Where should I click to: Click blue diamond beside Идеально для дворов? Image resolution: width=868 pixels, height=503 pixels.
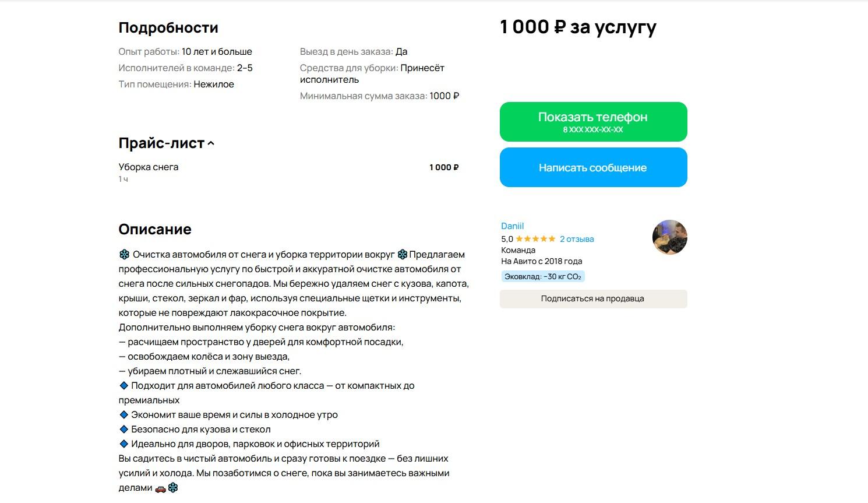[124, 444]
